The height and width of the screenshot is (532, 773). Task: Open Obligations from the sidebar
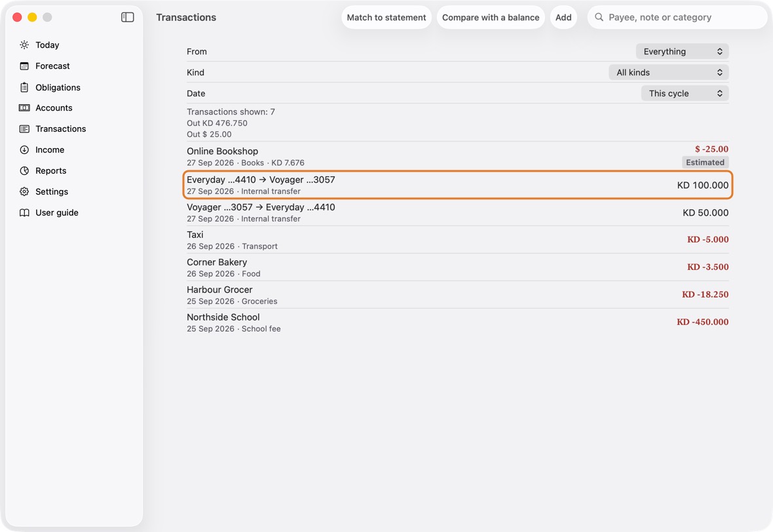[x=58, y=87]
